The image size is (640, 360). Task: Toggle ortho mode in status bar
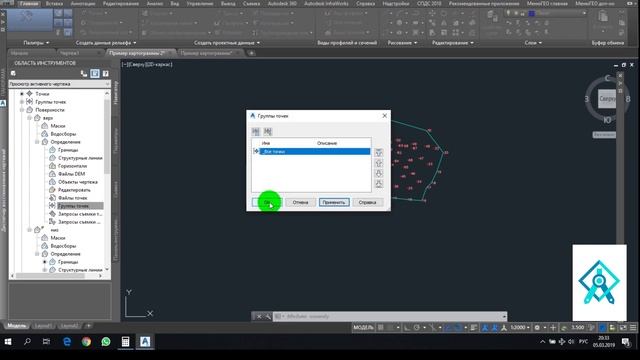pos(407,327)
